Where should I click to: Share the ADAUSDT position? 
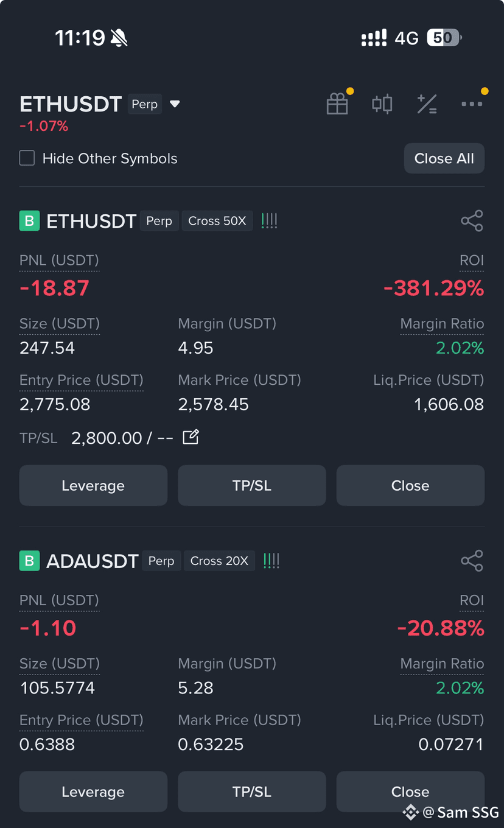[x=472, y=561]
